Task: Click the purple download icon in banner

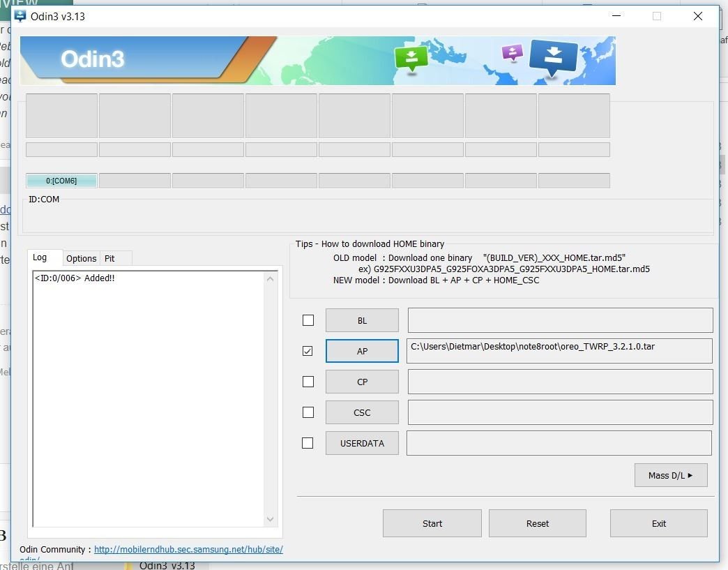Action: point(512,52)
